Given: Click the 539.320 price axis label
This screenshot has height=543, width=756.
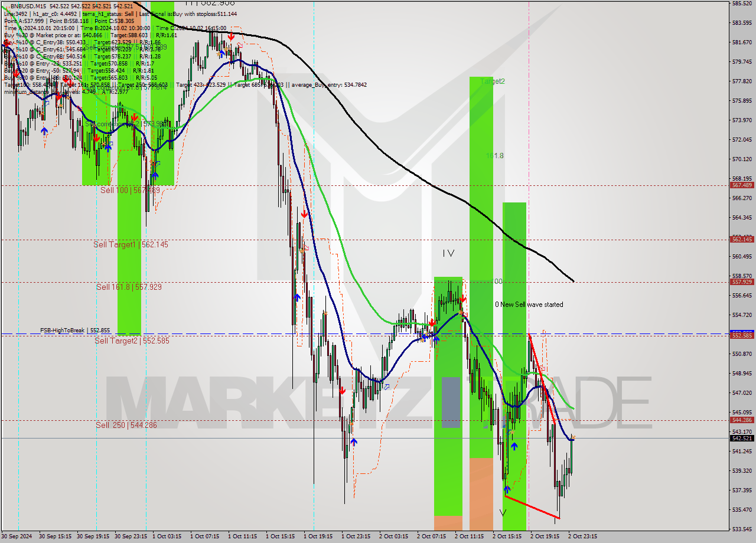Looking at the screenshot, I should [x=742, y=470].
